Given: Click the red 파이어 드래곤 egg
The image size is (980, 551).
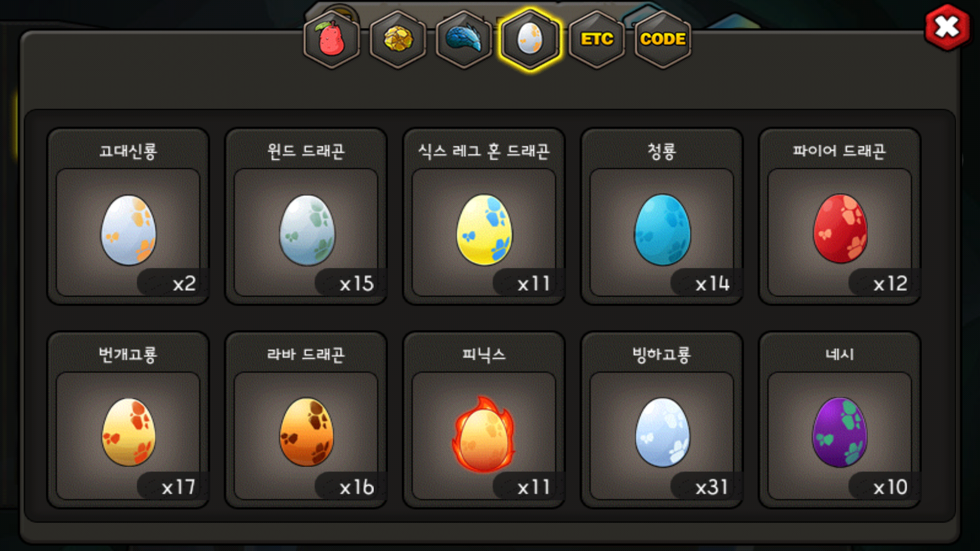Looking at the screenshot, I should 840,229.
